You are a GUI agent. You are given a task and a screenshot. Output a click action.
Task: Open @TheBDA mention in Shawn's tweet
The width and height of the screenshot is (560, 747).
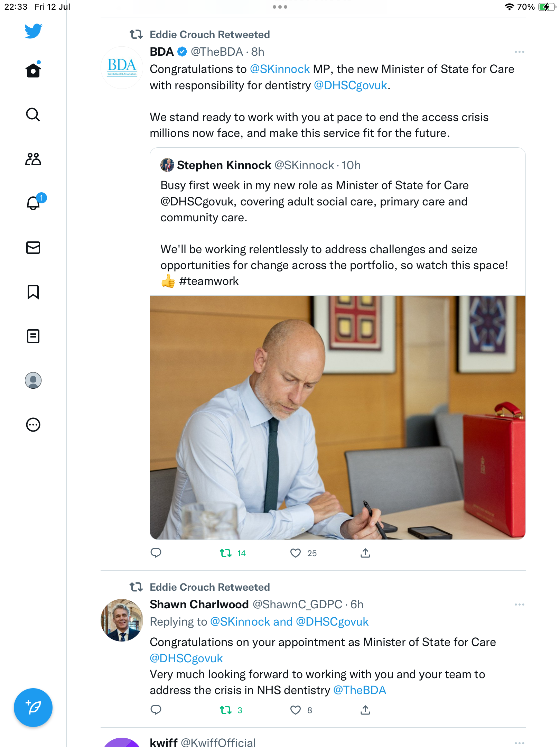pos(360,690)
